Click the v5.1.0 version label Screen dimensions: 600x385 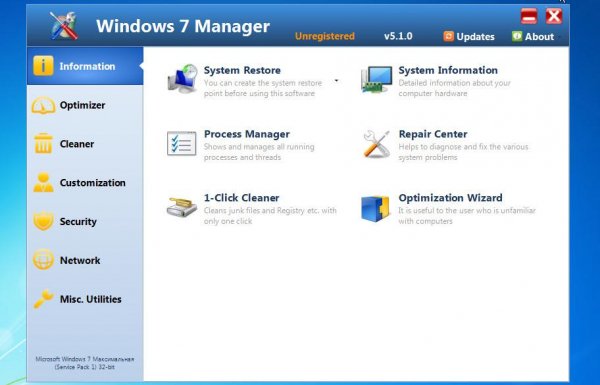point(398,36)
